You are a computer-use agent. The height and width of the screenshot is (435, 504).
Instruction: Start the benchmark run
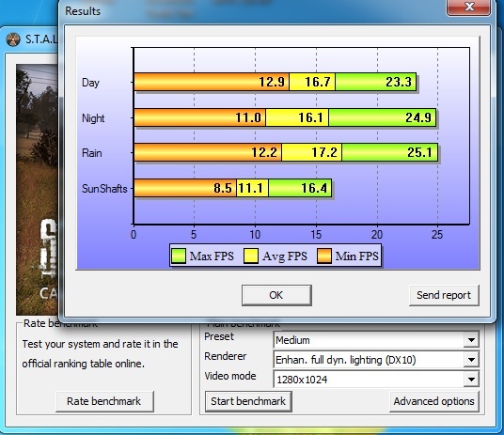click(248, 401)
